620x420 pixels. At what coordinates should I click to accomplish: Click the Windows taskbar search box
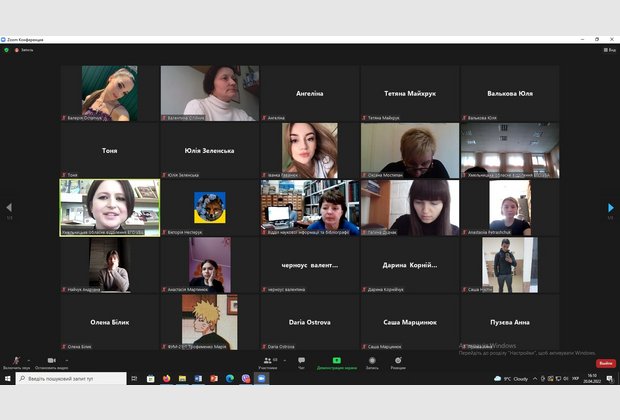[71, 378]
